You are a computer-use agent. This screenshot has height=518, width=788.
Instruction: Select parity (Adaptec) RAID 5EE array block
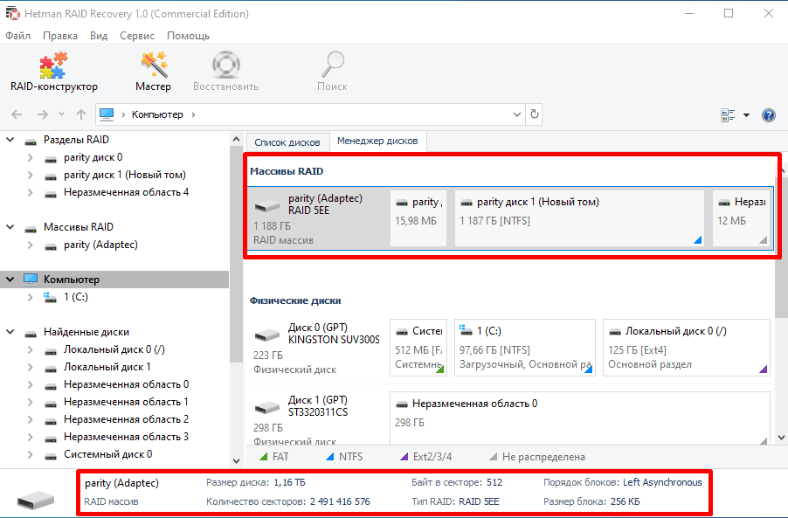tap(318, 219)
